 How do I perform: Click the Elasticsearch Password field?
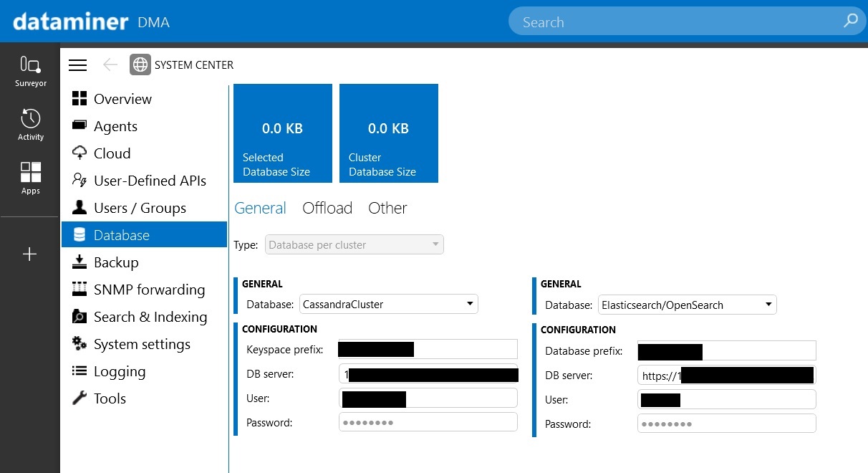(727, 424)
